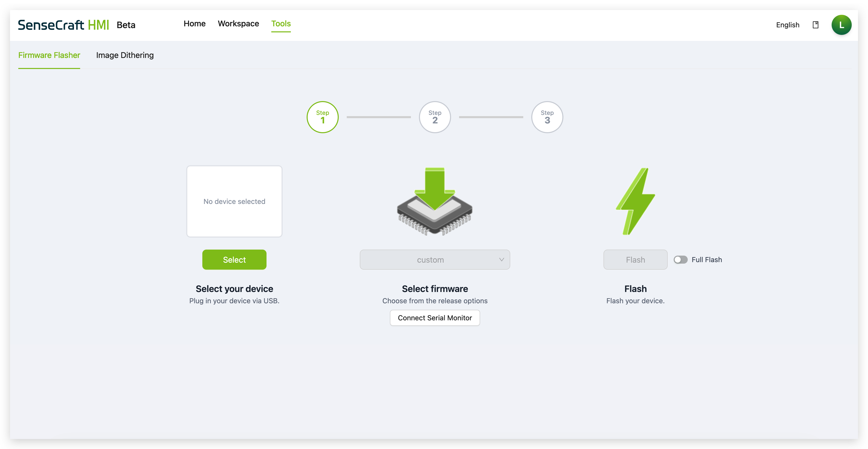Click the Step 1 circle indicator
This screenshot has width=868, height=449.
click(x=322, y=117)
